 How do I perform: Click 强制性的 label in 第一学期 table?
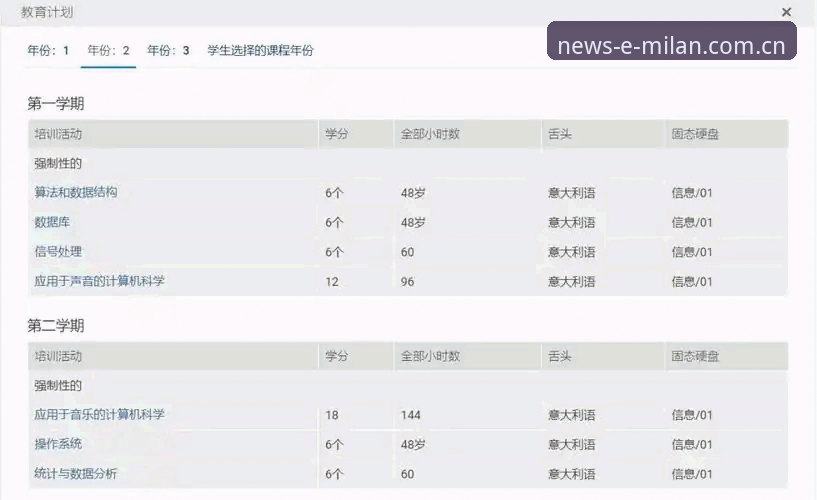58,164
